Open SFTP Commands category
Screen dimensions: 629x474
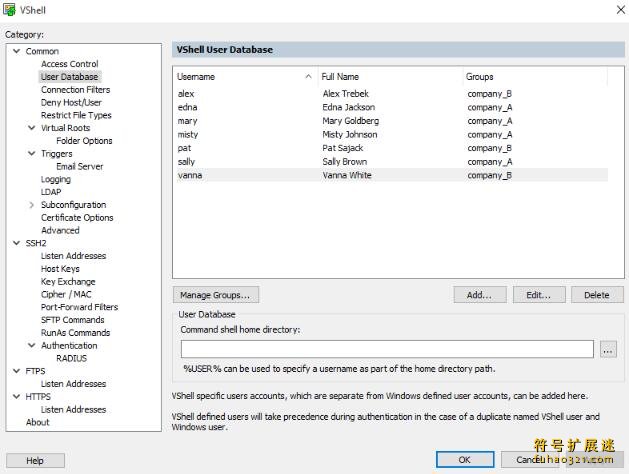click(x=73, y=320)
